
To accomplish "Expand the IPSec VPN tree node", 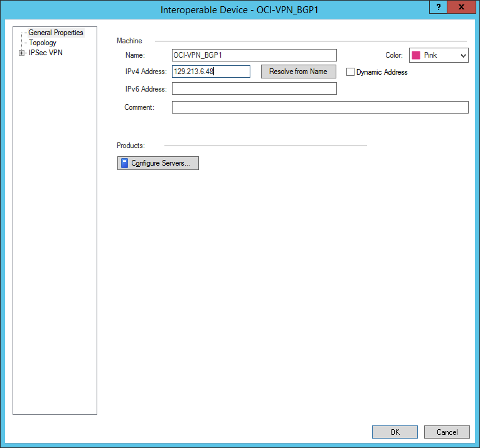I will [22, 53].
